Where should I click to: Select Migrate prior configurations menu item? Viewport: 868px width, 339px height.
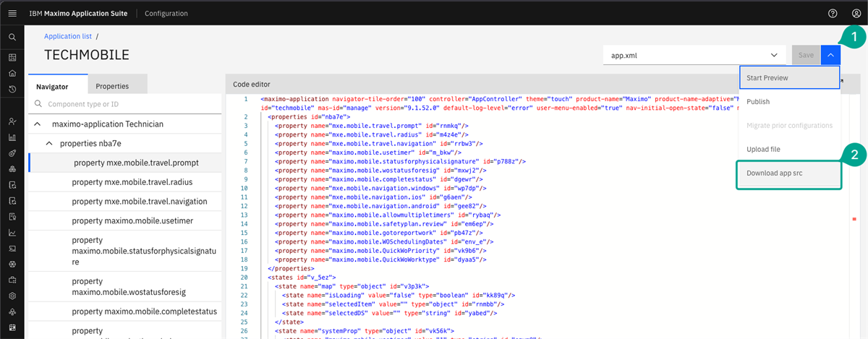[790, 125]
